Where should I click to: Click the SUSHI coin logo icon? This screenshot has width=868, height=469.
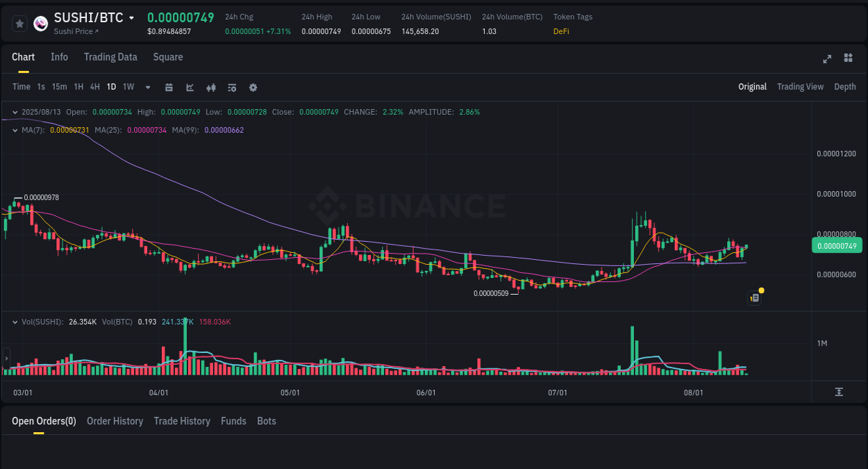[40, 23]
